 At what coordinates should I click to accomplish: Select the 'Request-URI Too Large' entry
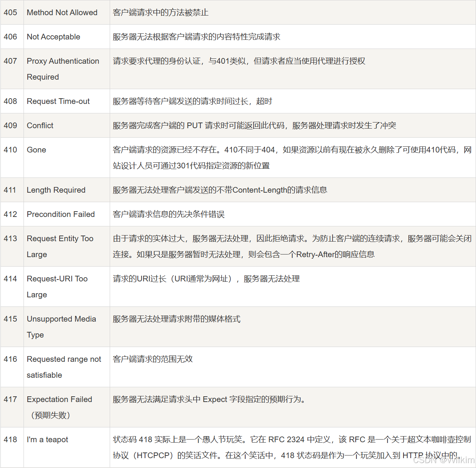[57, 286]
